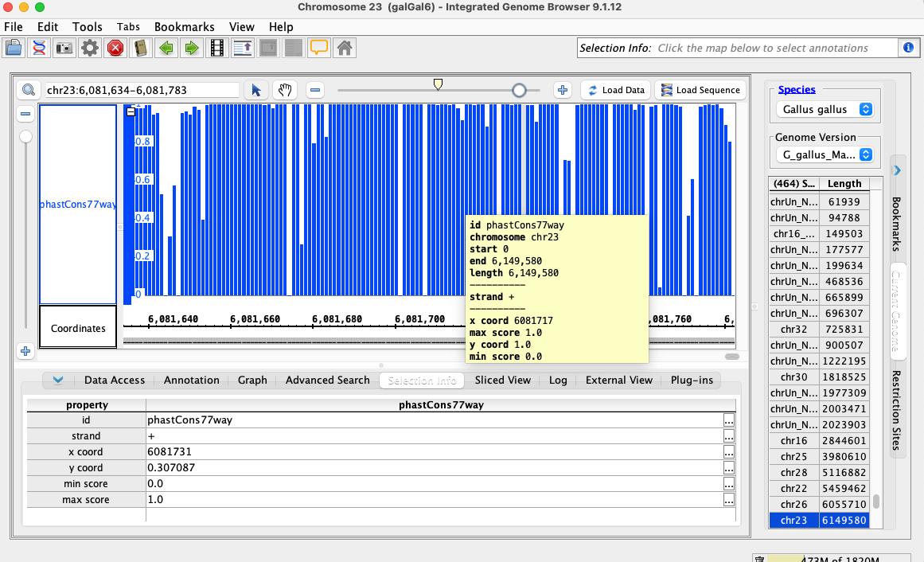Open preferences with the gear icon
The width and height of the screenshot is (924, 562).
tap(89, 48)
